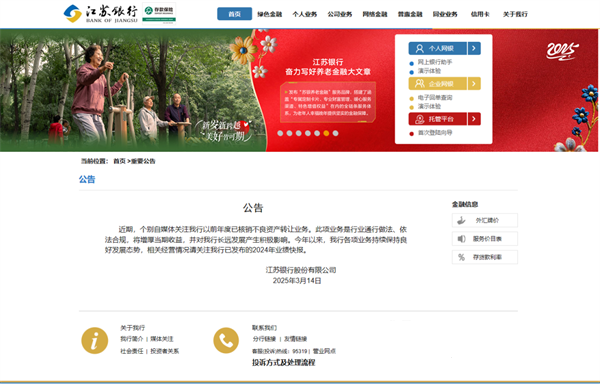The height and width of the screenshot is (384, 600).
Task: Click the Bank of Jiangsu logo
Action: [100, 14]
